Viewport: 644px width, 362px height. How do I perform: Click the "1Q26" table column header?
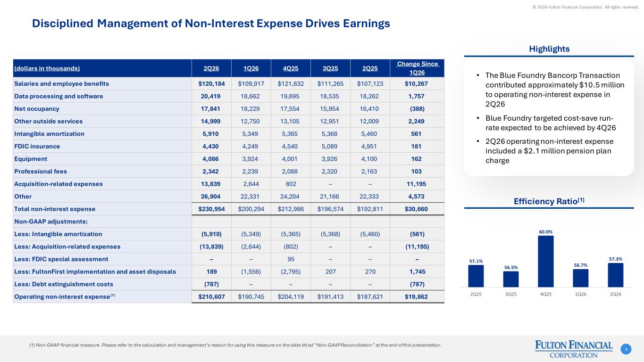tap(251, 68)
